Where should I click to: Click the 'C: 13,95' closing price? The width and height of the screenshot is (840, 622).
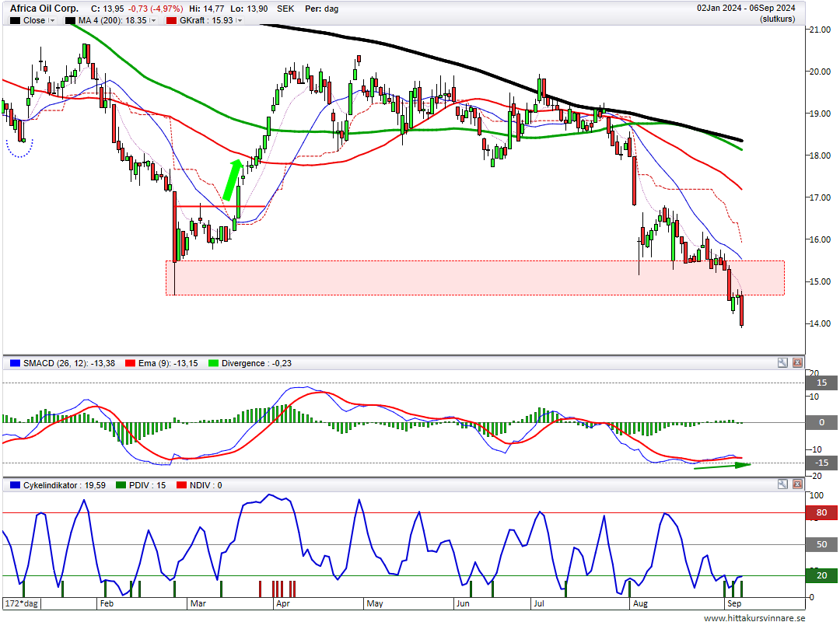tap(107, 9)
